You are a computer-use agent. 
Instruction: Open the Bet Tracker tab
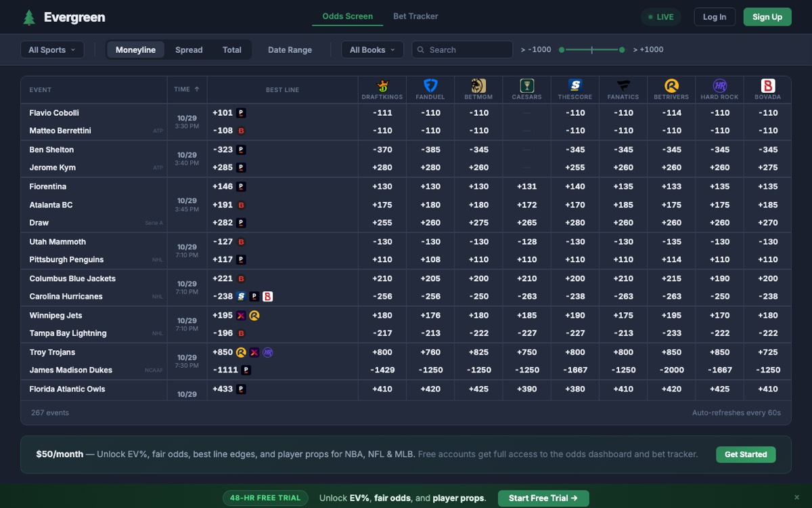point(415,16)
